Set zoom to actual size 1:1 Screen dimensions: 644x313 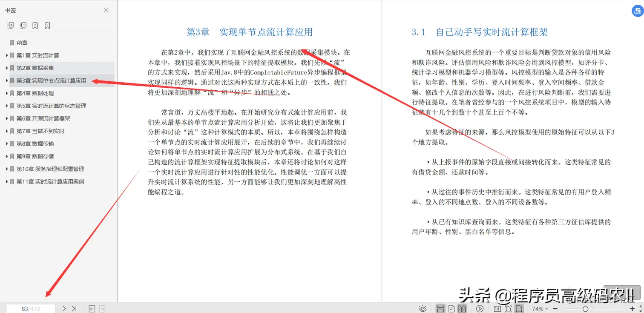pyautogui.click(x=497, y=308)
